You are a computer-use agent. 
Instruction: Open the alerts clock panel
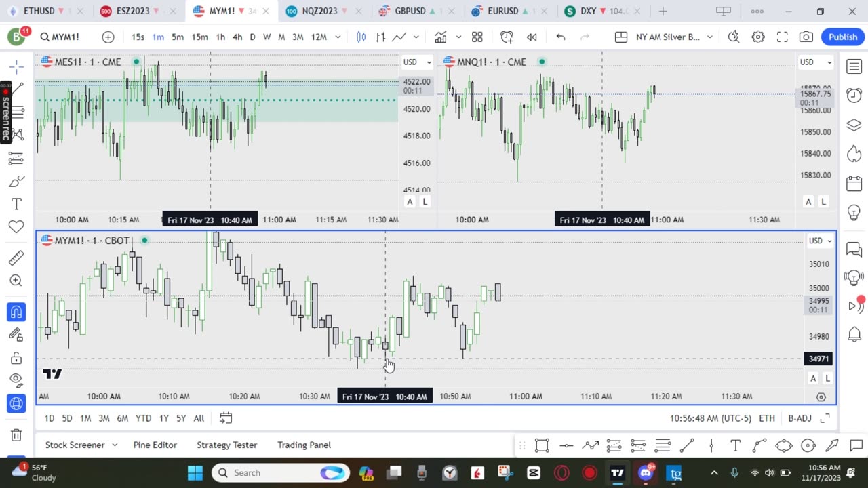click(854, 96)
